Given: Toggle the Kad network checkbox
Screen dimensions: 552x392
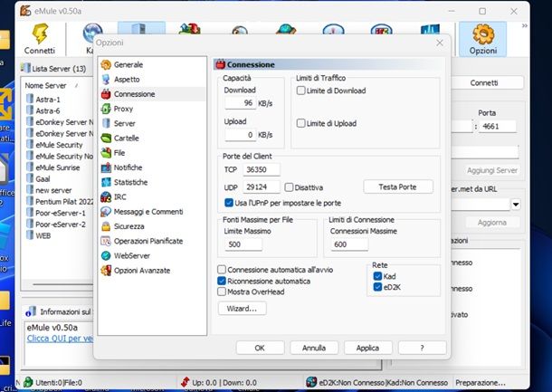Looking at the screenshot, I should coord(377,276).
